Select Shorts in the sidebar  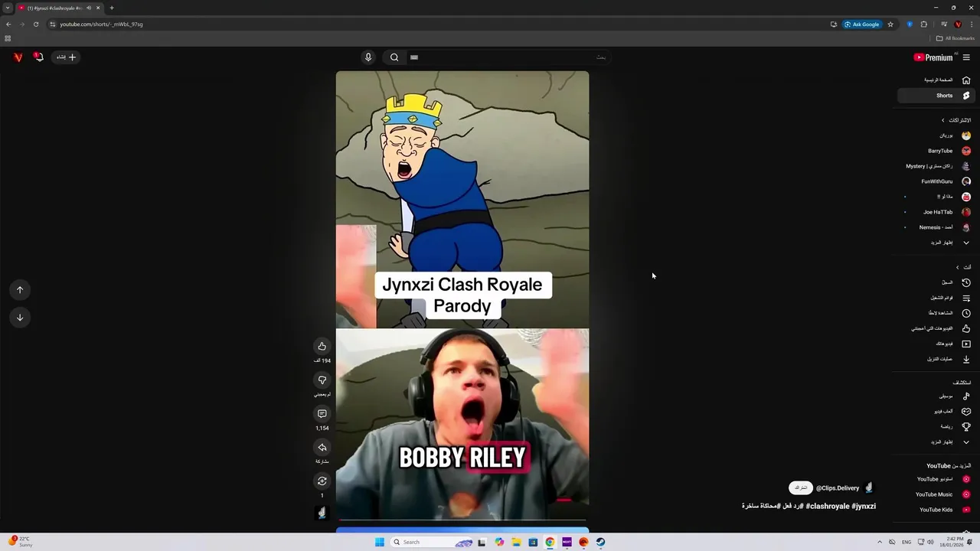pyautogui.click(x=936, y=96)
